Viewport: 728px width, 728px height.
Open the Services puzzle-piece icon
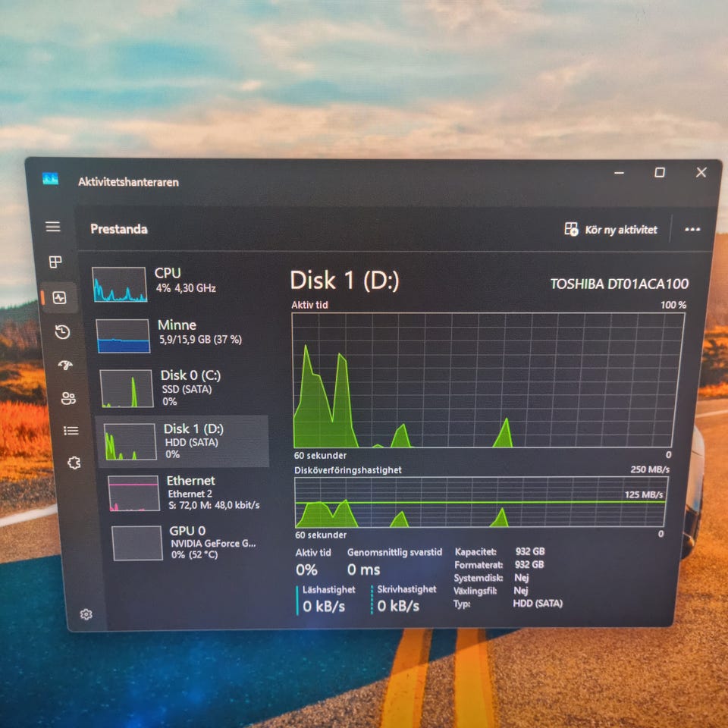74,463
